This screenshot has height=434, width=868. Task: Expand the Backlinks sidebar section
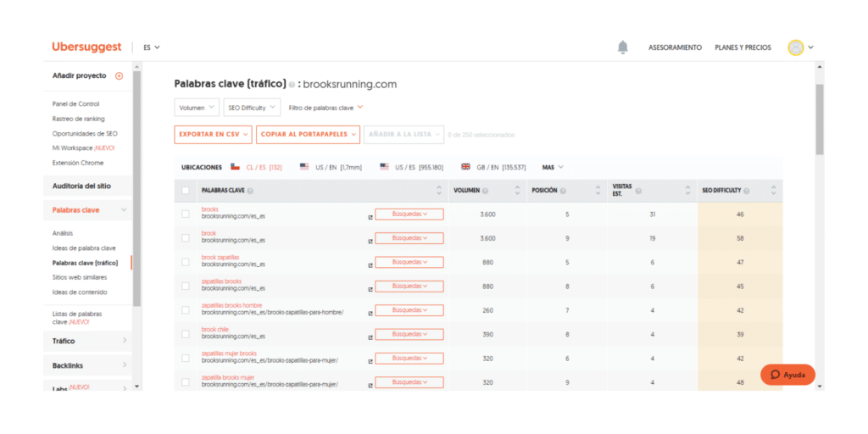(x=88, y=365)
